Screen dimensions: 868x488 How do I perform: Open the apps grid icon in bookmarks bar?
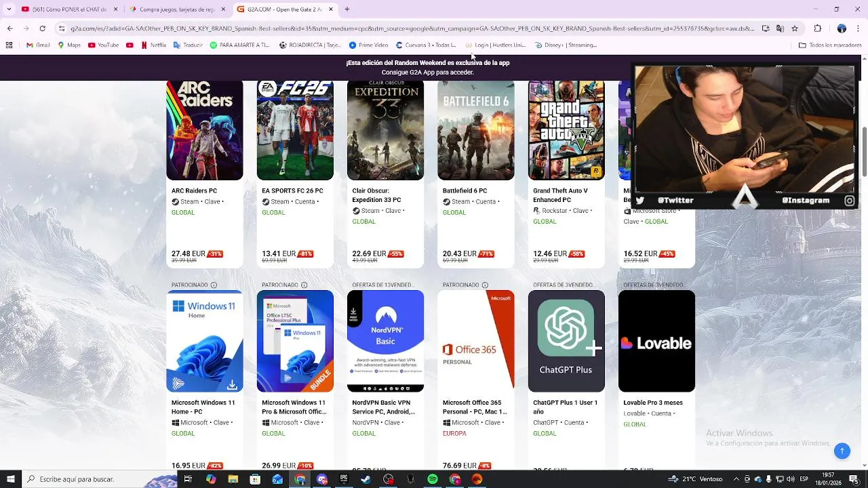9,45
